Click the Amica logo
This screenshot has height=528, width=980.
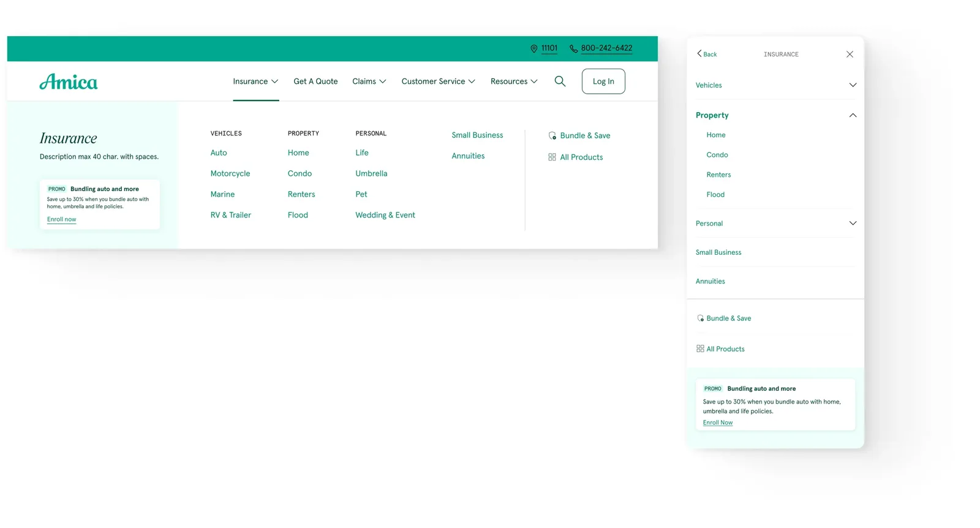tap(69, 81)
